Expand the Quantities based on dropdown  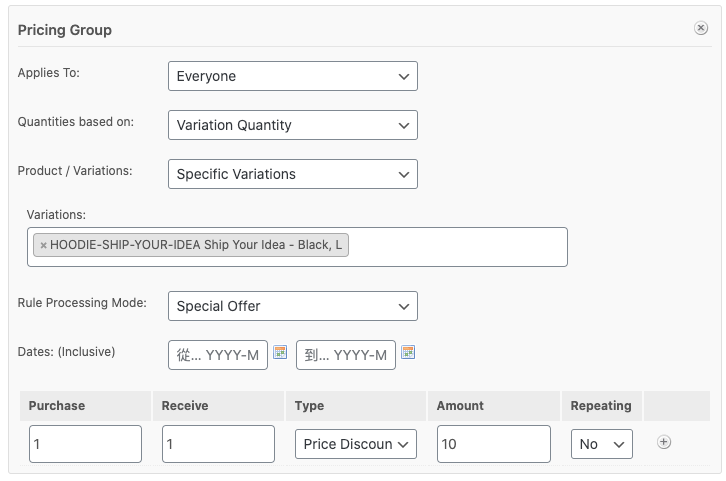point(292,125)
